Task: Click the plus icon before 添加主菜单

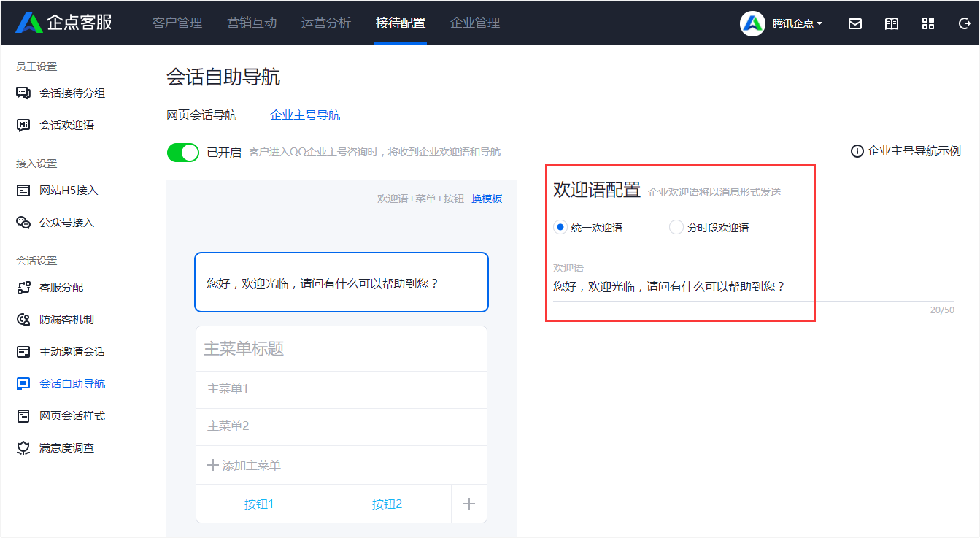Action: click(x=213, y=465)
